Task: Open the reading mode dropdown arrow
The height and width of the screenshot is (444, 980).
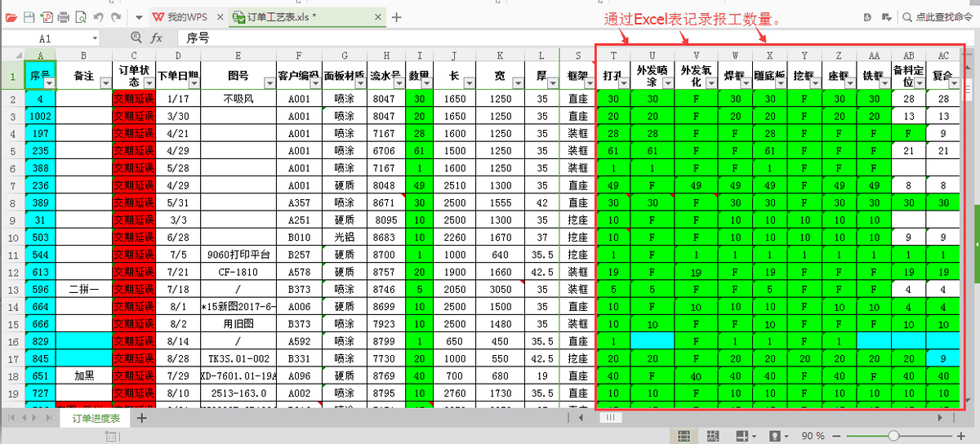Action: (x=753, y=437)
